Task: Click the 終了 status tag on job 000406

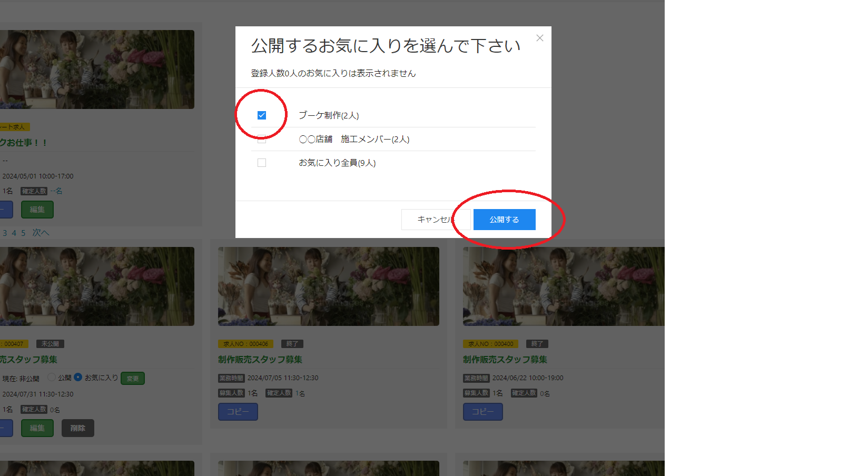Action: pos(292,343)
